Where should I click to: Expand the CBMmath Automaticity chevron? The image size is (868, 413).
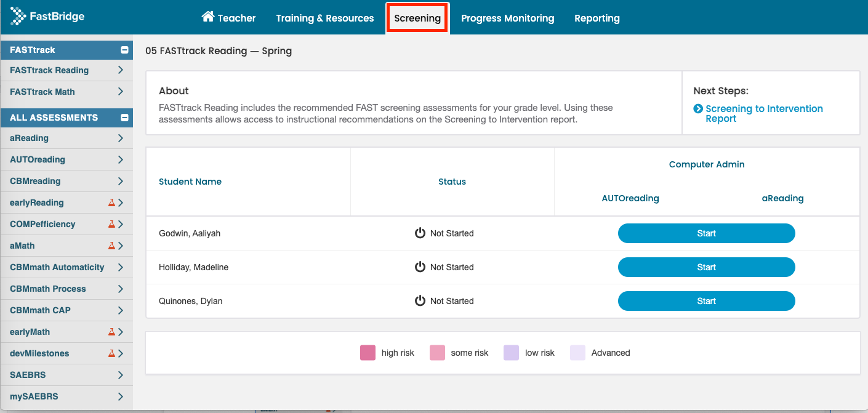click(121, 267)
